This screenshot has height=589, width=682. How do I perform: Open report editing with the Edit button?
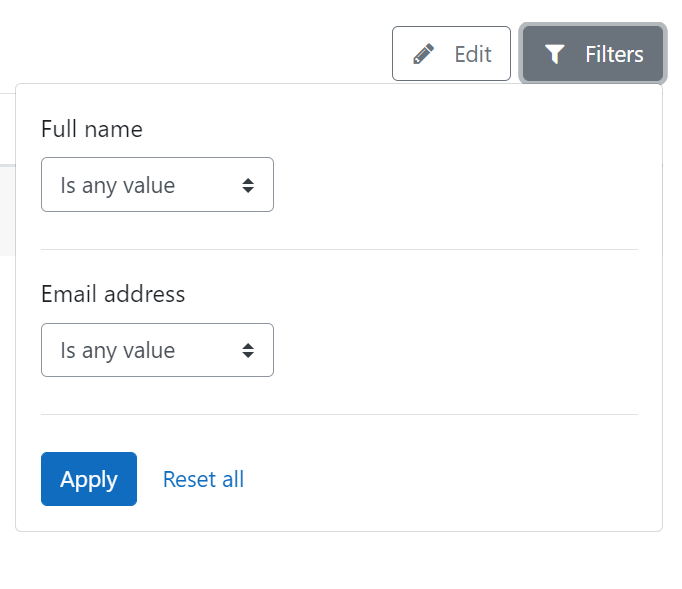451,54
